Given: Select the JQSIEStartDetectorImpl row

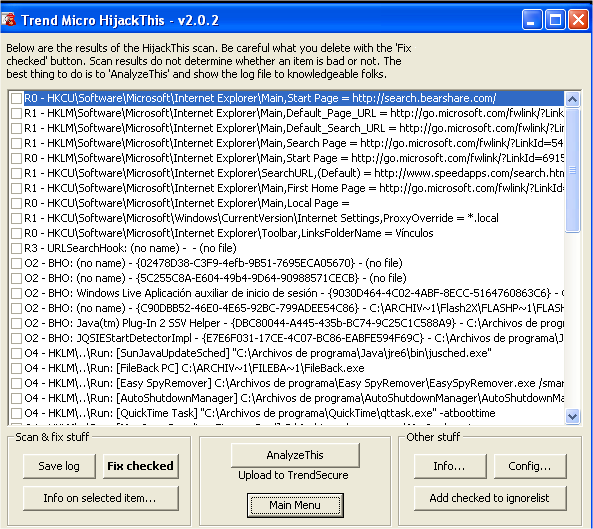Looking at the screenshot, I should (293, 338).
